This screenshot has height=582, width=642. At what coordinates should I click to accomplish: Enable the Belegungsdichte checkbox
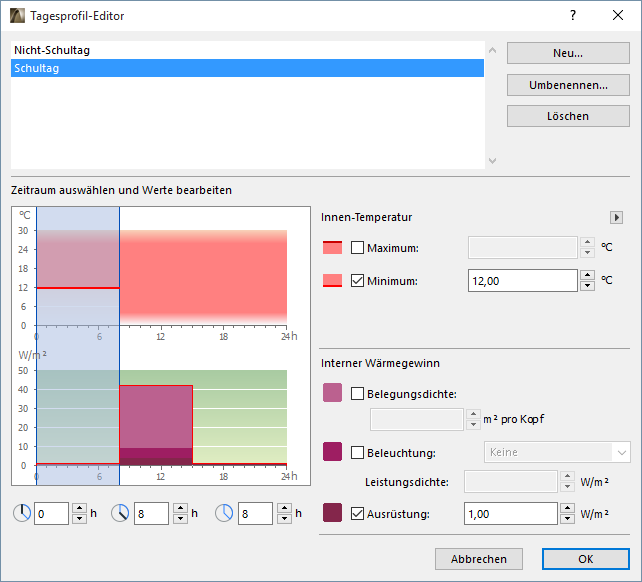click(357, 394)
